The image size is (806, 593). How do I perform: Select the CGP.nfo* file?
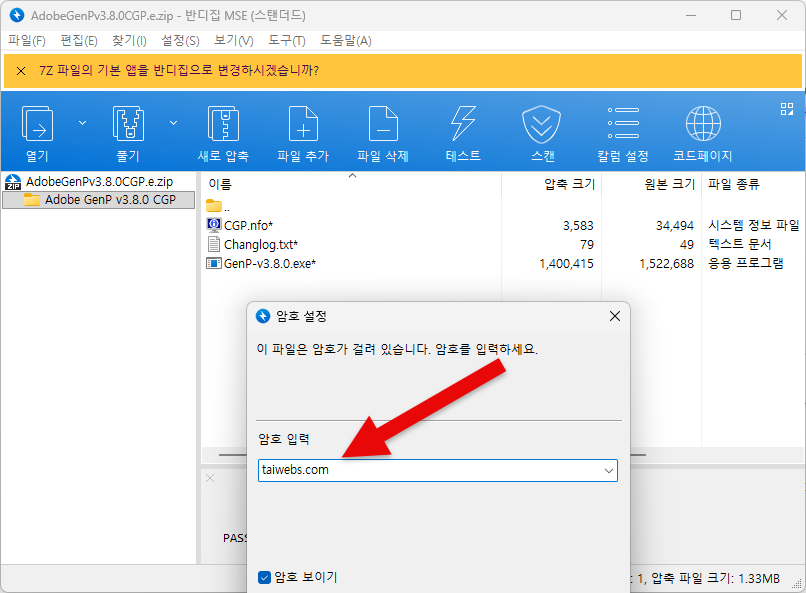pyautogui.click(x=248, y=226)
